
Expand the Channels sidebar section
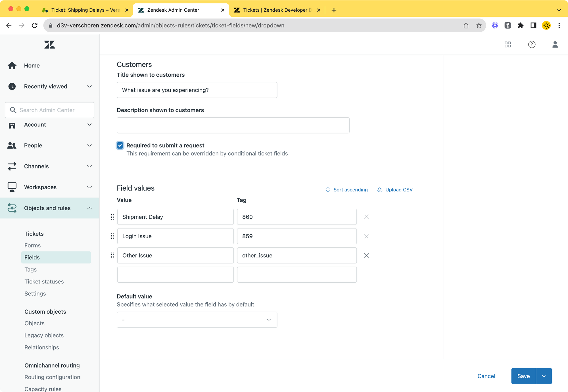(89, 166)
